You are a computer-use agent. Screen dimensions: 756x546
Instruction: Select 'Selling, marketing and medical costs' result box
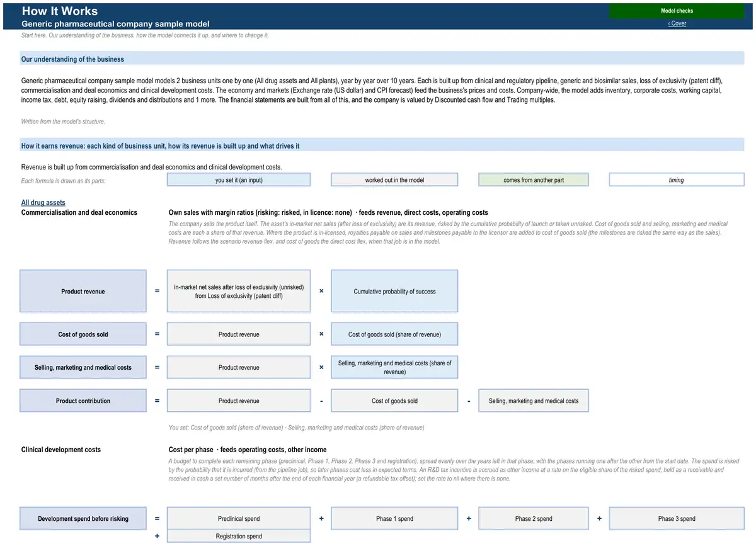click(x=83, y=368)
